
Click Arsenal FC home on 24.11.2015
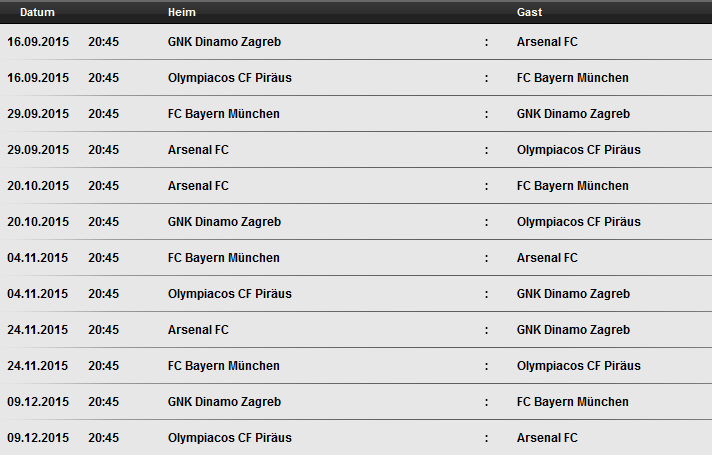point(198,330)
